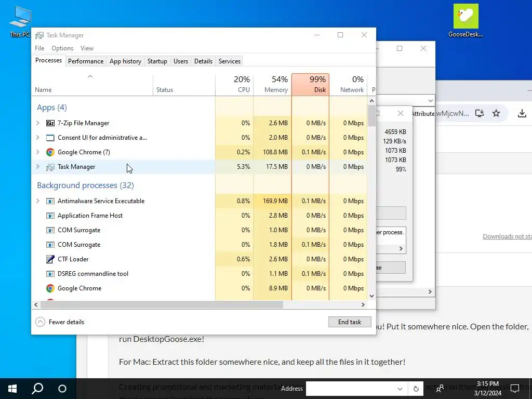This screenshot has height=399, width=532.
Task: Expand the 7-Zip File Manager process group
Action: tap(38, 123)
